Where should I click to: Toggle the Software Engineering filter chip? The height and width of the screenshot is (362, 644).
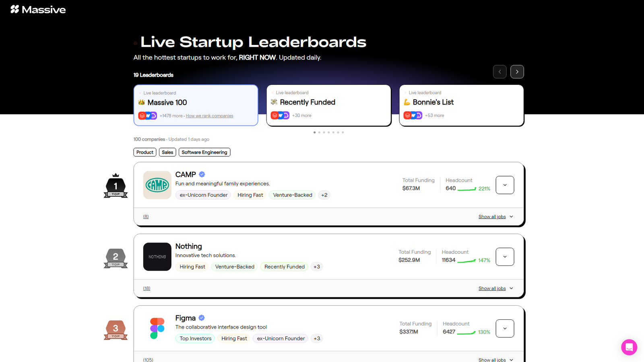(204, 152)
